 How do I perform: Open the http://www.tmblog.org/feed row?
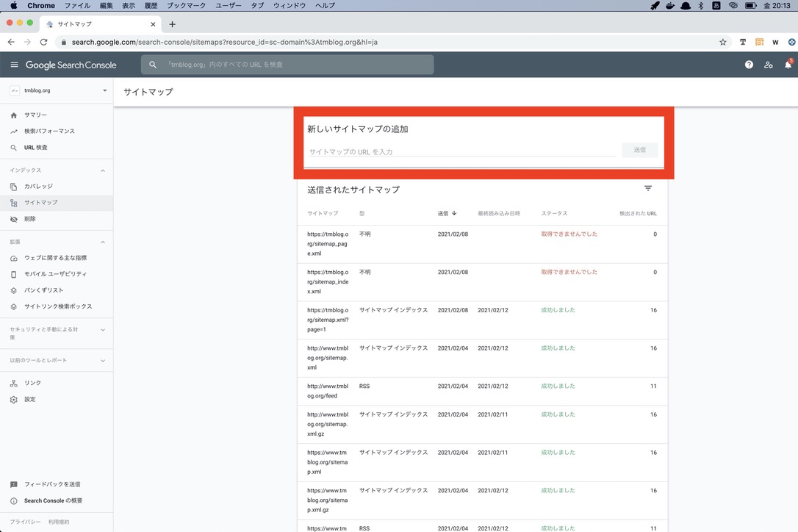pos(482,391)
